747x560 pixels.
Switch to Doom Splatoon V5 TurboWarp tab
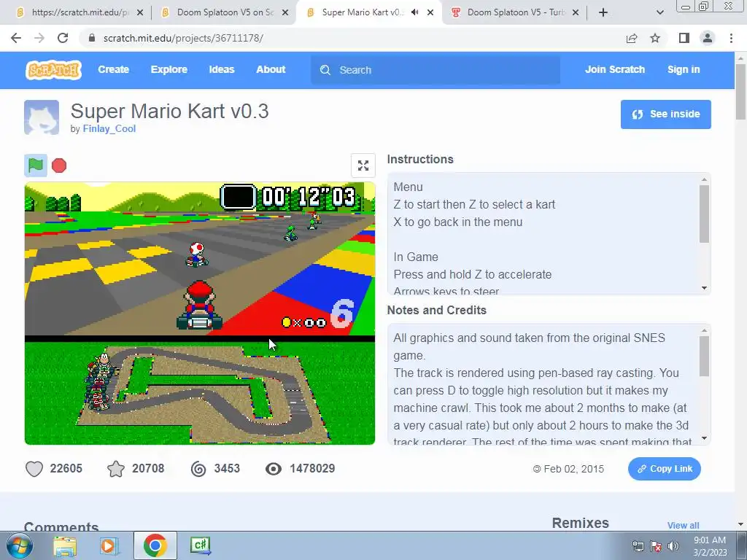[x=514, y=12]
